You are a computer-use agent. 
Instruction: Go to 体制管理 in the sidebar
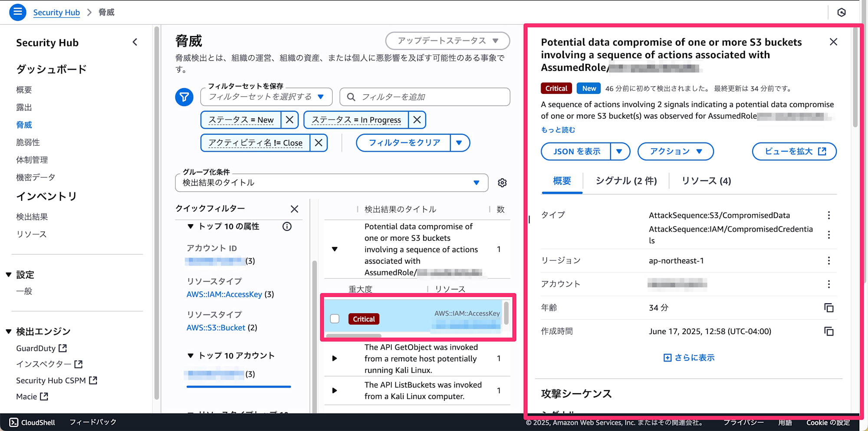tap(32, 160)
